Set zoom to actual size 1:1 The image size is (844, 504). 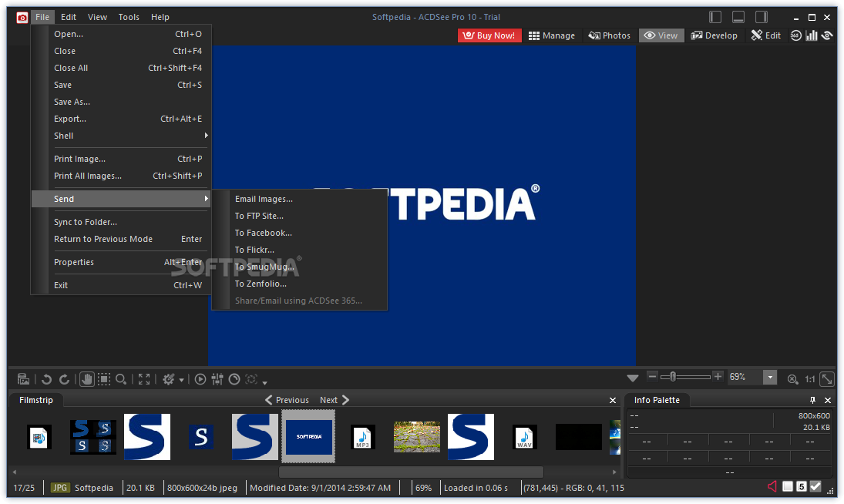pyautogui.click(x=809, y=379)
